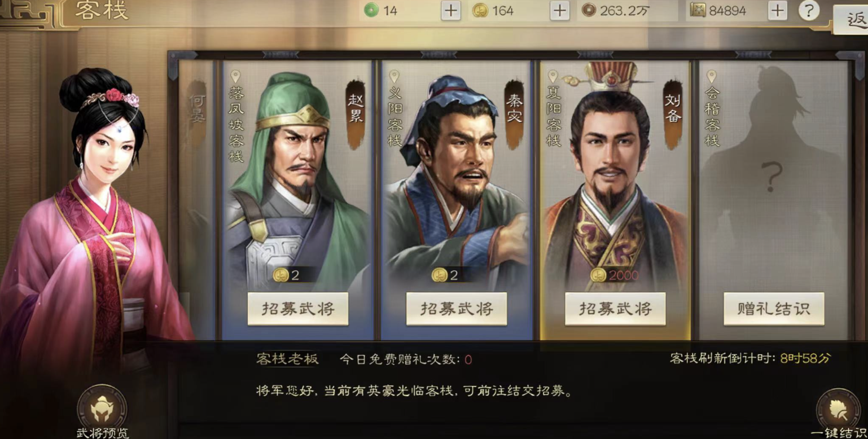The image size is (868, 439).
Task: Add resources using plus beside 84894
Action: pos(777,10)
